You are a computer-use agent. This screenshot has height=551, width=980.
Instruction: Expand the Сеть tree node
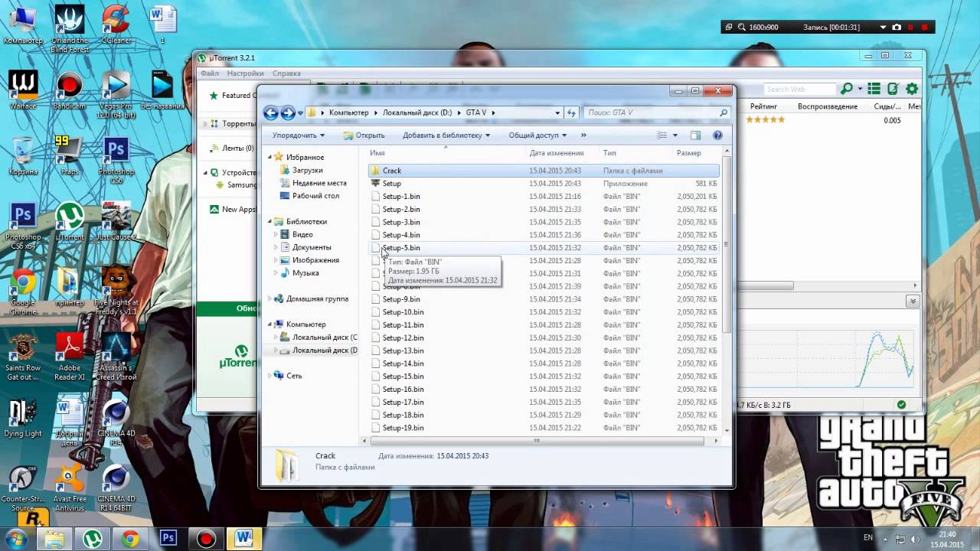click(269, 376)
